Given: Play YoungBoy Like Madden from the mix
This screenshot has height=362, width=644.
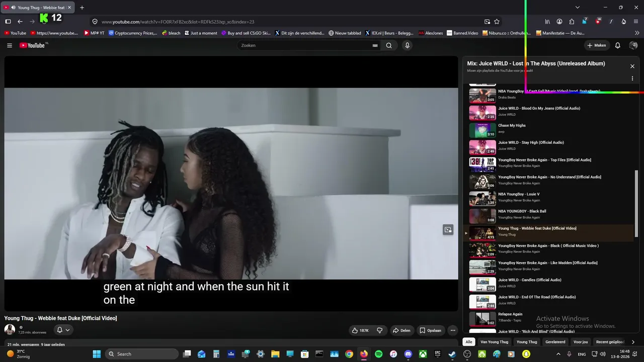Looking at the screenshot, I should [x=548, y=266].
